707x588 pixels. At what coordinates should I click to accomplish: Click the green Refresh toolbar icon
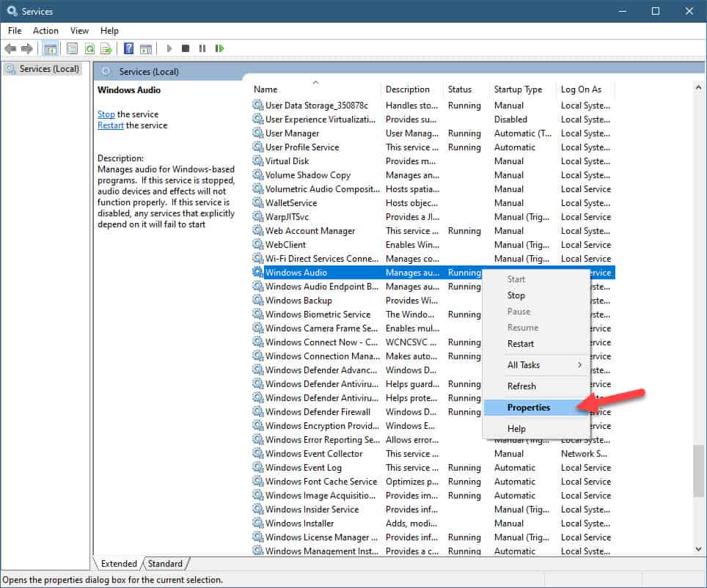point(89,48)
